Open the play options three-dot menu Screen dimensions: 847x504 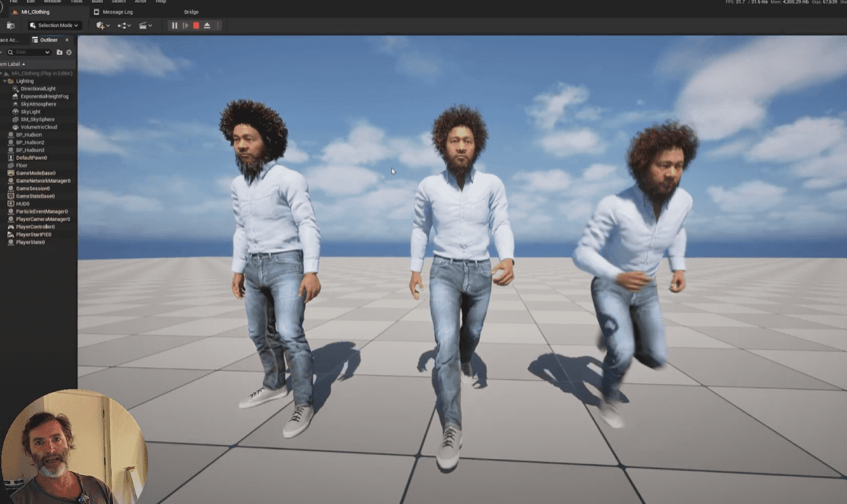pos(217,25)
